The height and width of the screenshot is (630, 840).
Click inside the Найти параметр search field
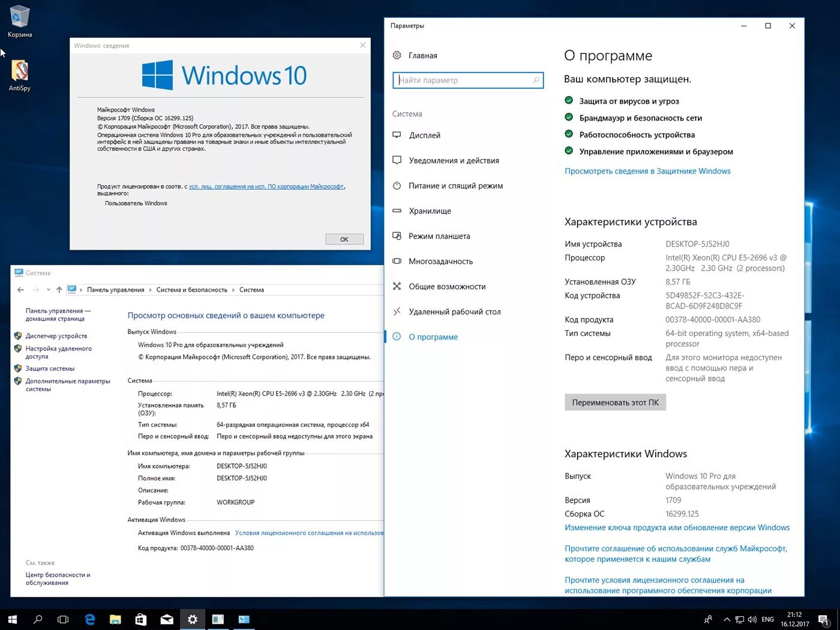pyautogui.click(x=467, y=80)
